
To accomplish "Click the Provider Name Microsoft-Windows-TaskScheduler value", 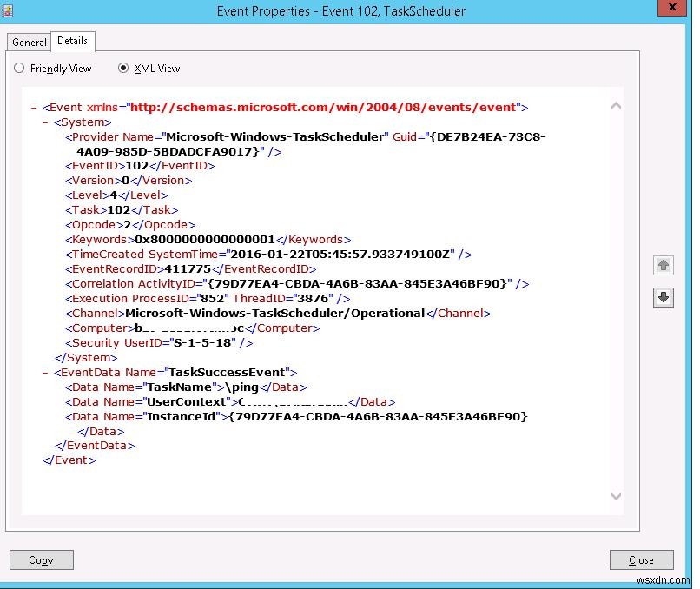I will point(275,137).
